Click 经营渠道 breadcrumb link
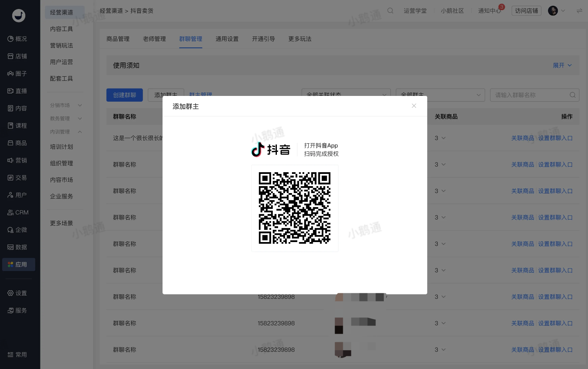This screenshot has width=588, height=369. pyautogui.click(x=111, y=11)
